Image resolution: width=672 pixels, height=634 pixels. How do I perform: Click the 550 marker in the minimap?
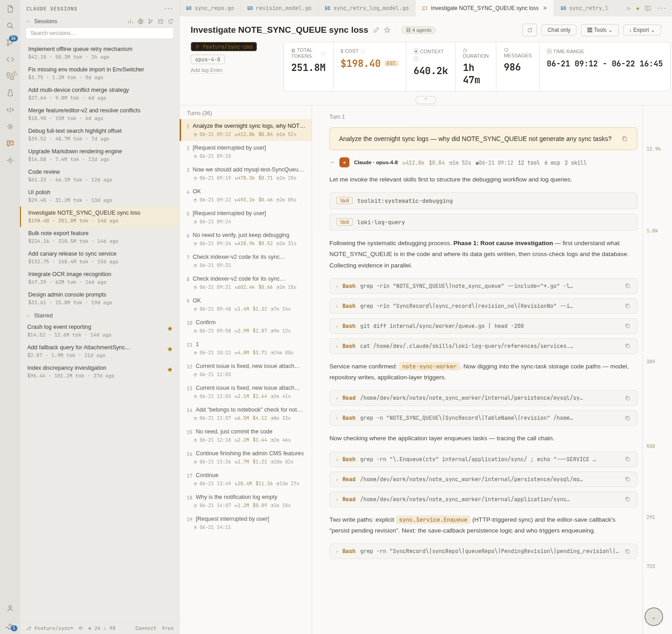pyautogui.click(x=651, y=447)
